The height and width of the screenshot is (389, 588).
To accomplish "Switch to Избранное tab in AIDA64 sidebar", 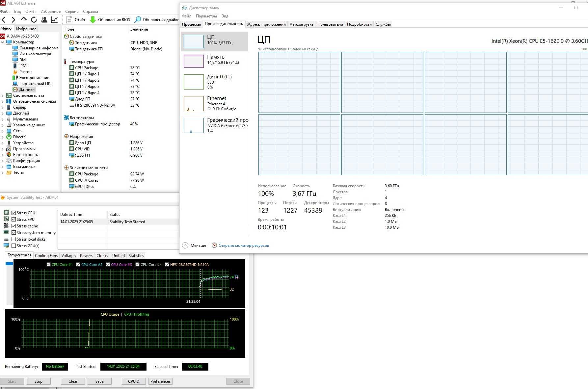I will [x=26, y=29].
